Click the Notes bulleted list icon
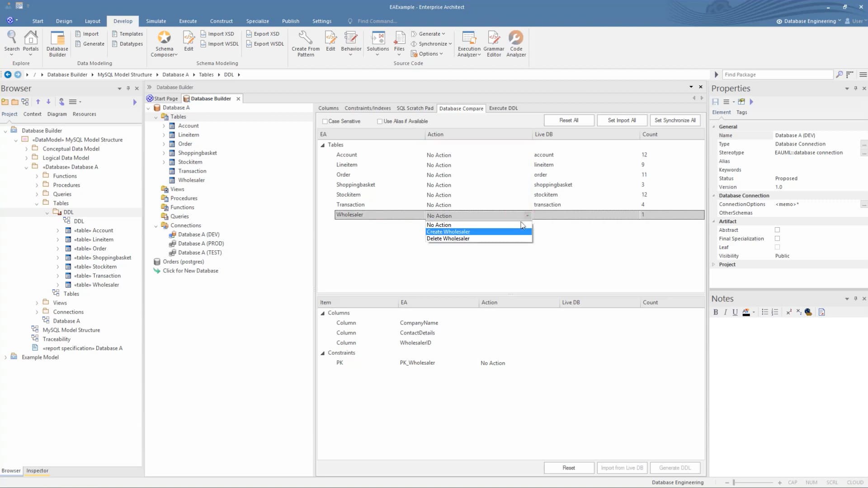The height and width of the screenshot is (488, 868). tap(765, 312)
